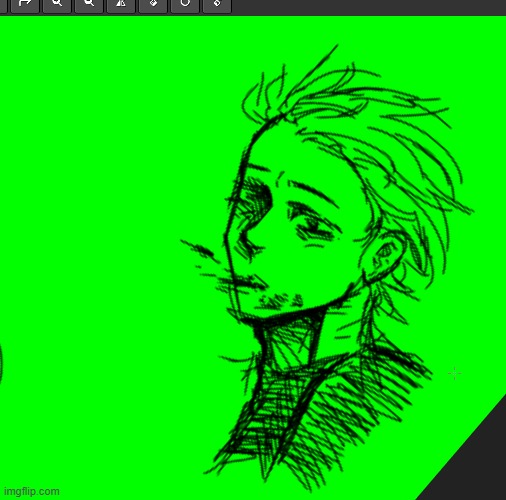Click the empty green canvas area left of face
This screenshot has width=506, height=500.
tap(100, 233)
